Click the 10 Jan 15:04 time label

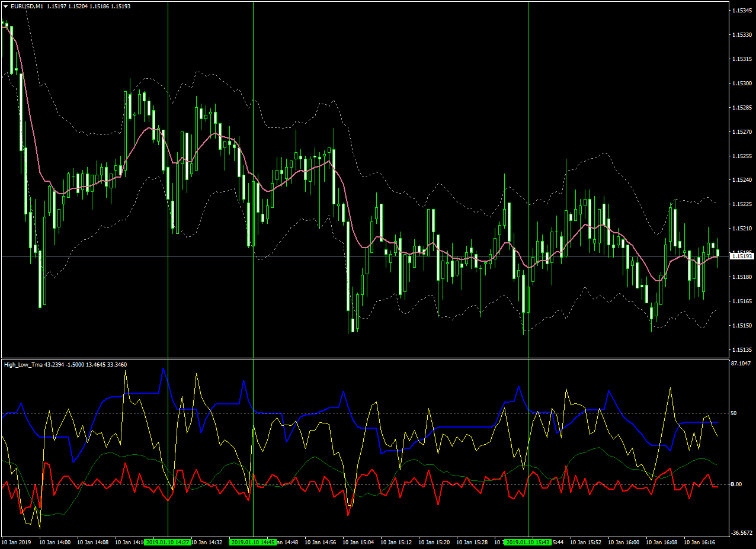tap(358, 542)
